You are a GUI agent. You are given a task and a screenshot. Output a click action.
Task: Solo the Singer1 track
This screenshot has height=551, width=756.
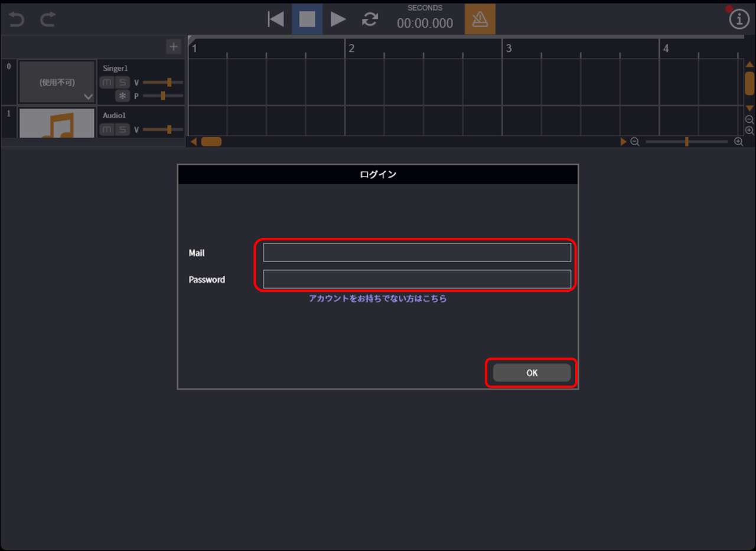tap(122, 82)
